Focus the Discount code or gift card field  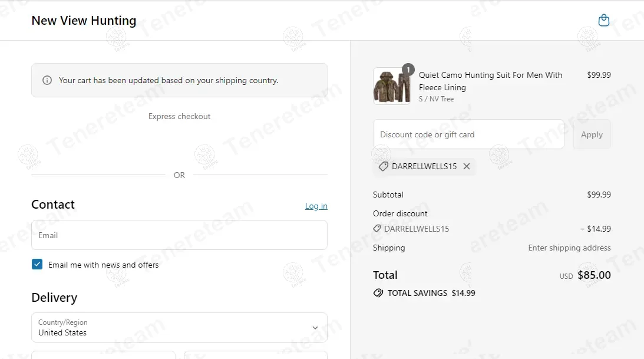[x=468, y=134]
